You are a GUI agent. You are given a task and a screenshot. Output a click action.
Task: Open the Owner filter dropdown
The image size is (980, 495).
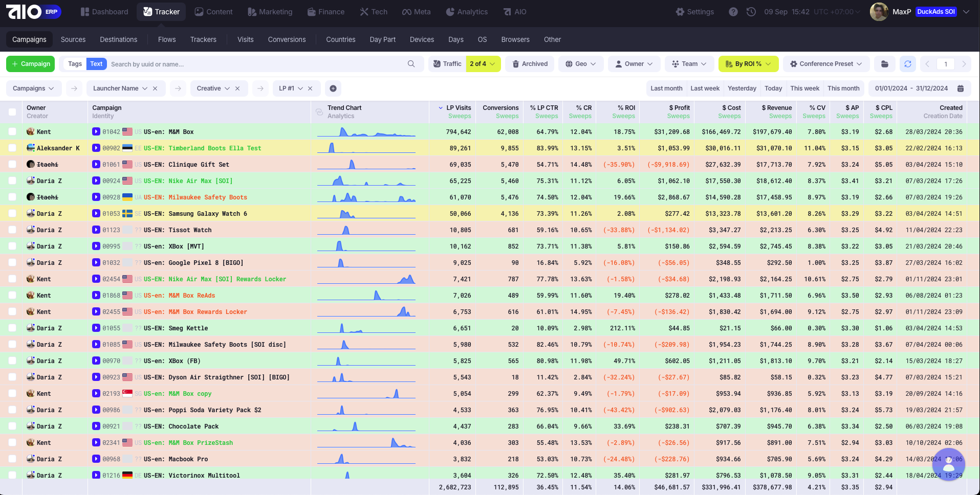tap(634, 64)
